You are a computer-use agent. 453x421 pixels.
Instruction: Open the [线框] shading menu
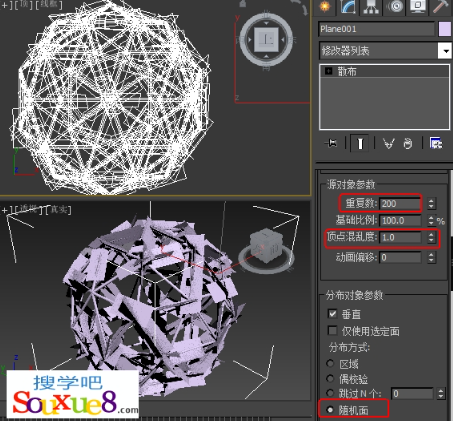tap(49, 5)
